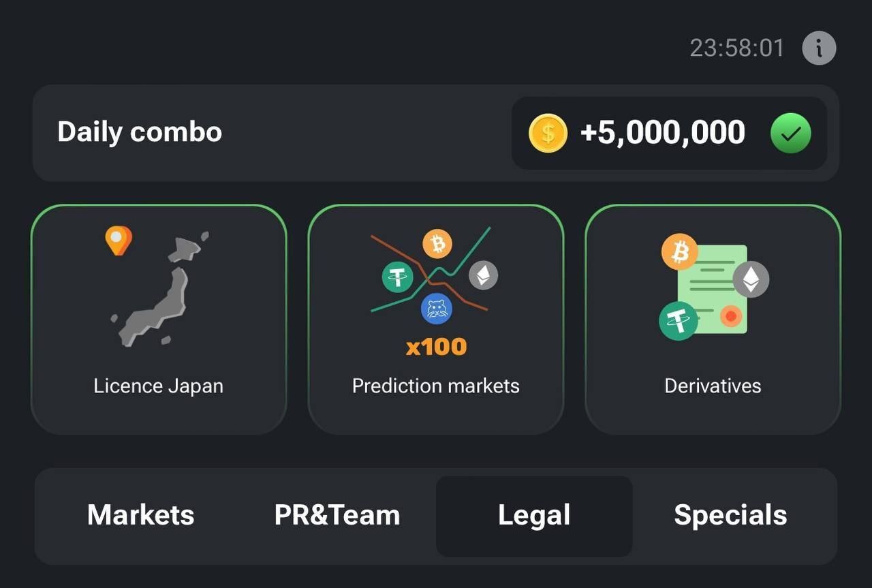Click the Bitcoin icon on Derivatives card

[x=679, y=253]
